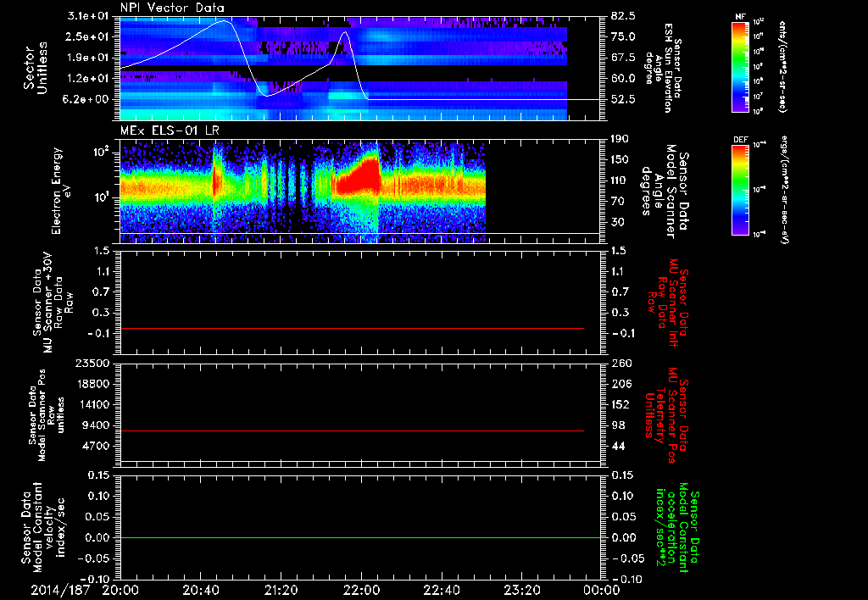Click the DEF rainbow color bar
Viewport: 868px width, 600px height.
[x=741, y=190]
